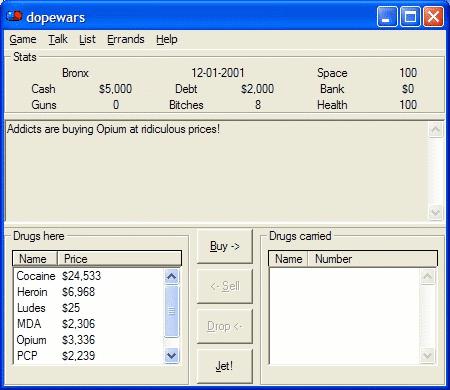Select PCP in the drug list

tap(89, 356)
